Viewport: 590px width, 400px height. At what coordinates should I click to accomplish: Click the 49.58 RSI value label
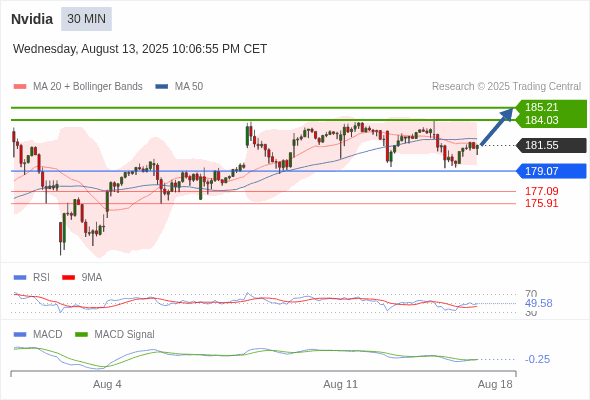pos(539,303)
